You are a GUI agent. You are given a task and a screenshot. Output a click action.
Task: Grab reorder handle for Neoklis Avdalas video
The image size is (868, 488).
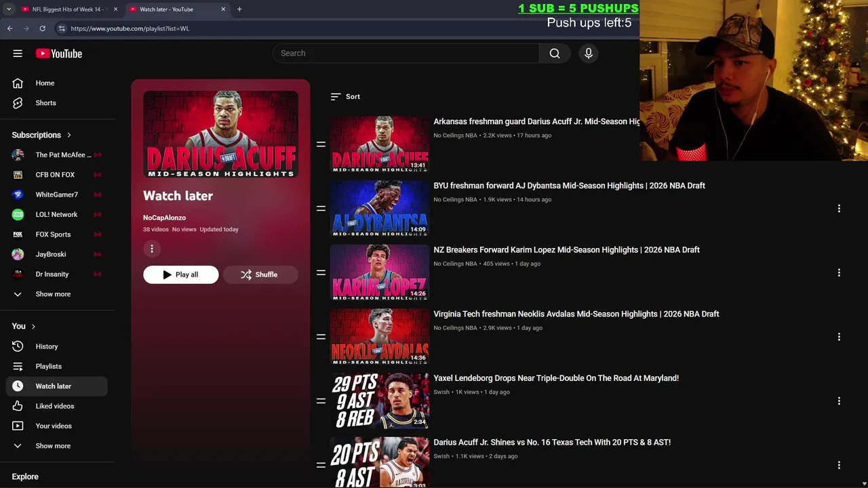321,337
